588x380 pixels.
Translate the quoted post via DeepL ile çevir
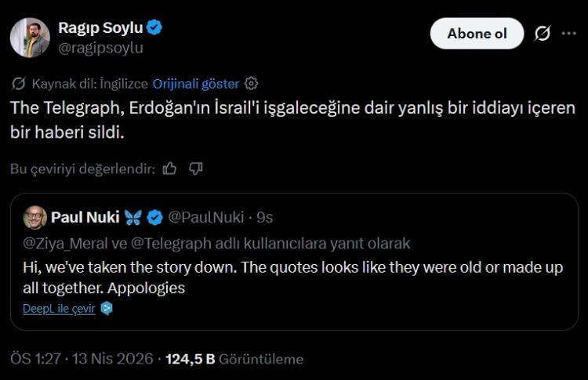tap(59, 309)
